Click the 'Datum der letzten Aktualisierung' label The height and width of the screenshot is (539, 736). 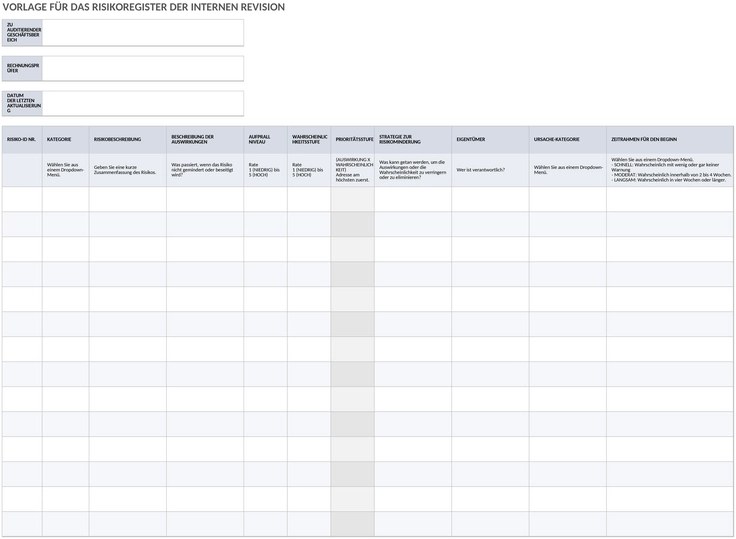coord(22,103)
